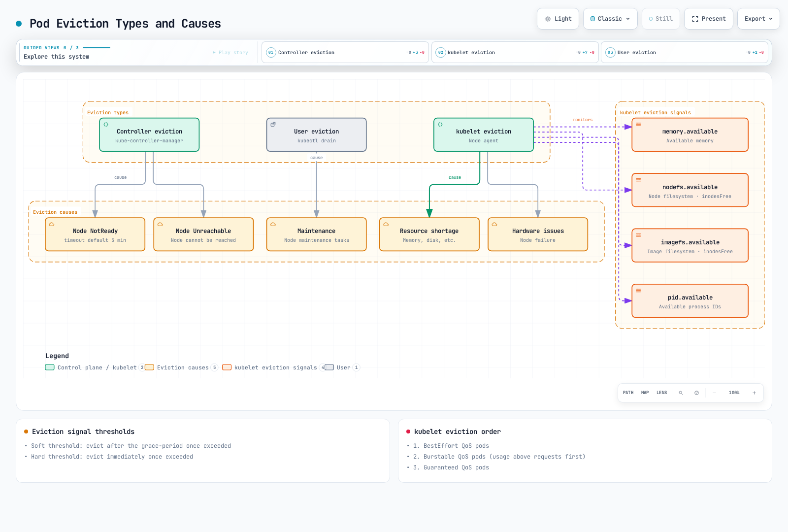The image size is (788, 532).
Task: Click the cloud icon on Node Unreachable card
Action: [x=160, y=224]
